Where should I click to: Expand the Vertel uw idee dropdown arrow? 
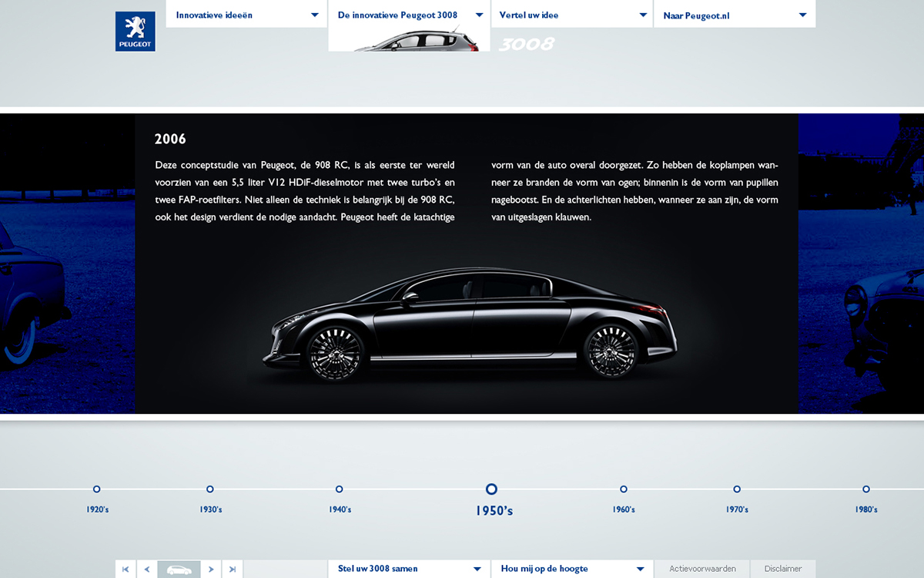pos(643,15)
